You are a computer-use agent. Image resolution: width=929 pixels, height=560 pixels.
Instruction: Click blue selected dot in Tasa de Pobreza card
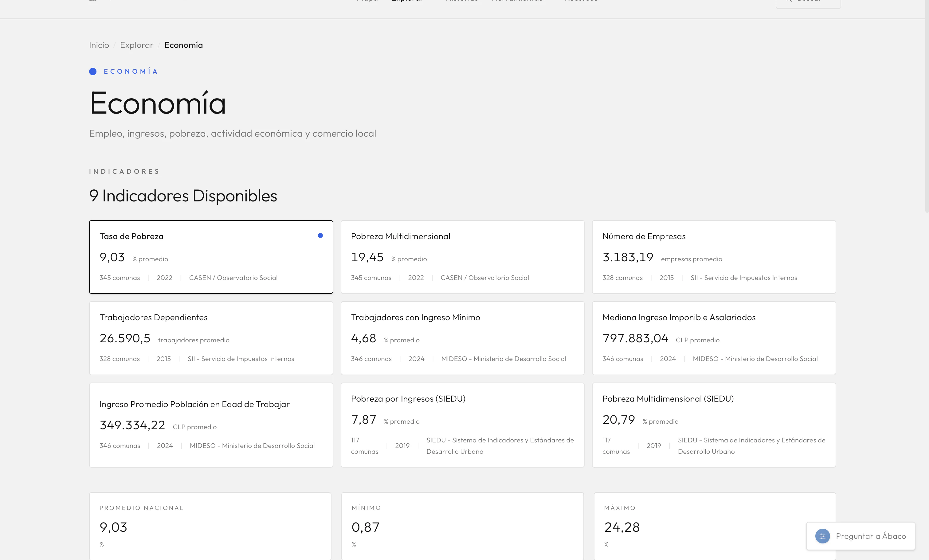[x=320, y=235]
